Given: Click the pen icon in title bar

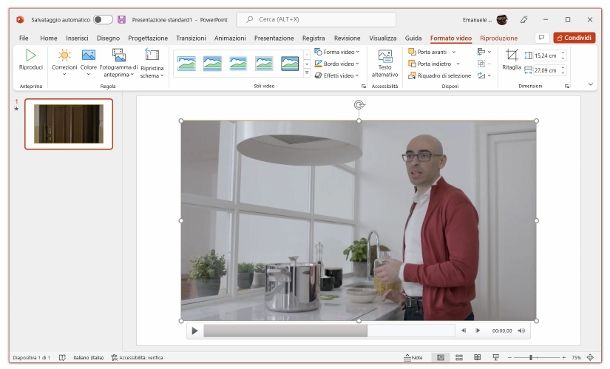Looking at the screenshot, I should point(524,19).
